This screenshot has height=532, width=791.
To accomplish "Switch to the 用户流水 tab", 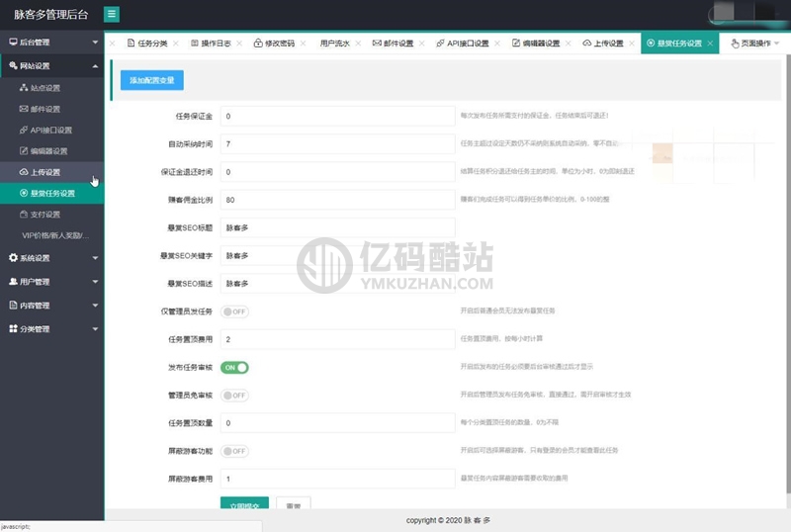I will pos(334,44).
